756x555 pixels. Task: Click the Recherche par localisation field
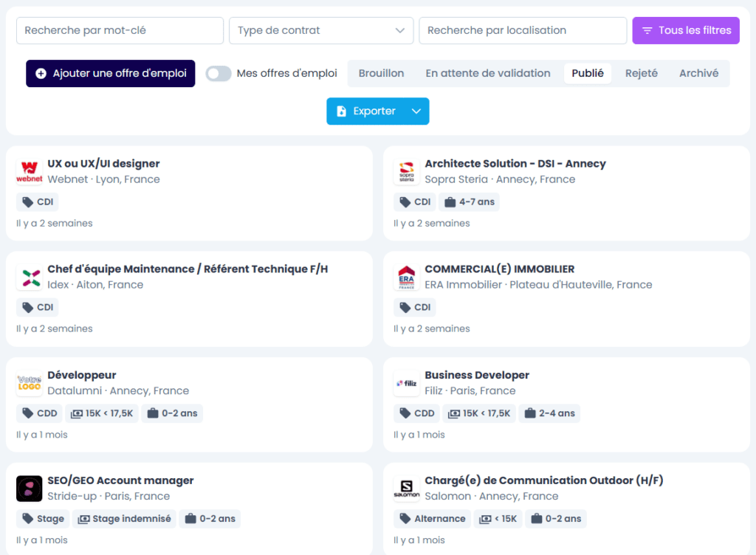[523, 30]
